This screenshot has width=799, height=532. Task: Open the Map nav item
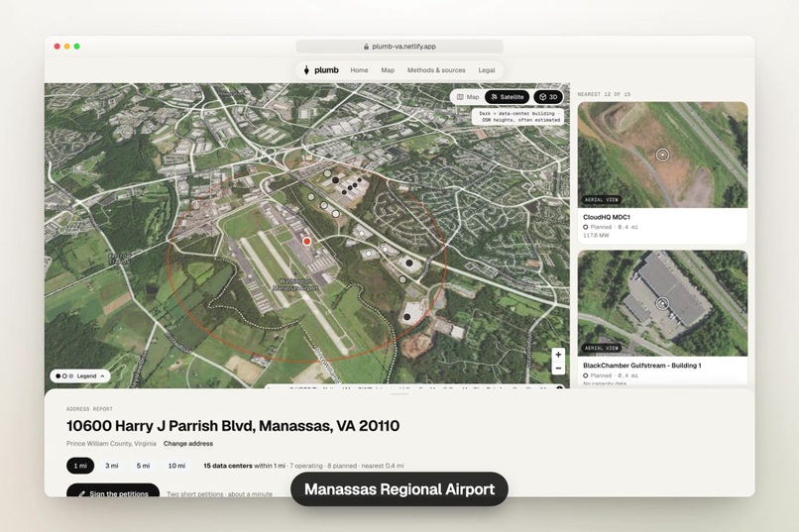(388, 70)
